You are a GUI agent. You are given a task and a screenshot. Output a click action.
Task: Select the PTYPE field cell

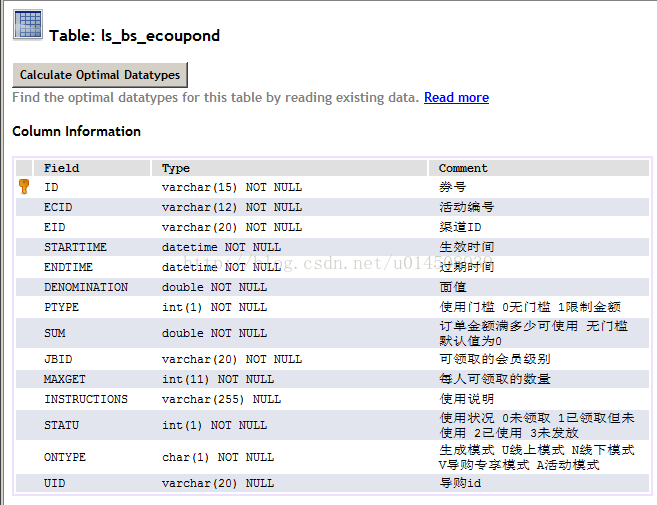click(x=92, y=308)
